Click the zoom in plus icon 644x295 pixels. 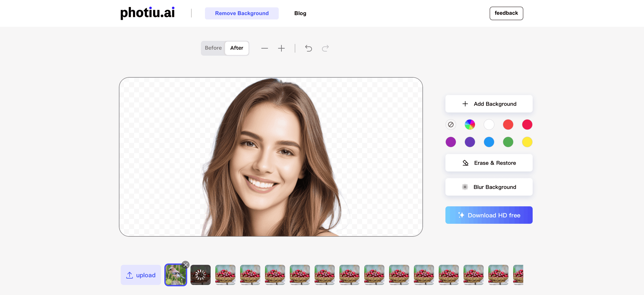(x=281, y=48)
